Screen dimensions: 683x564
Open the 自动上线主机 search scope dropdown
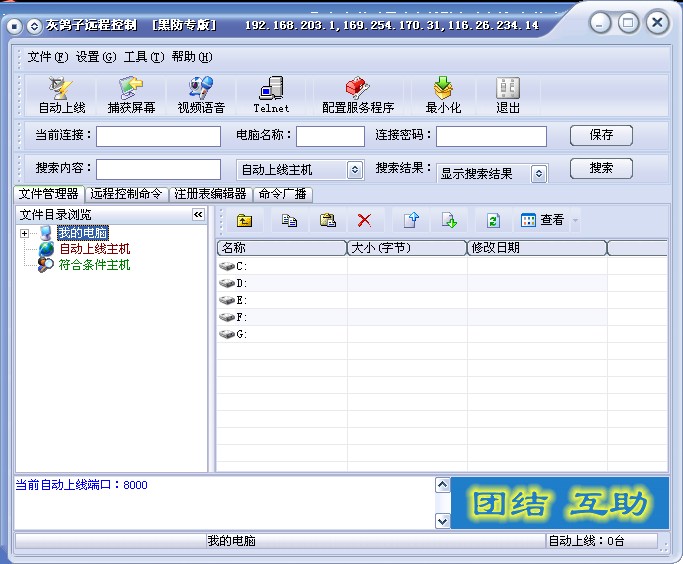tap(355, 170)
